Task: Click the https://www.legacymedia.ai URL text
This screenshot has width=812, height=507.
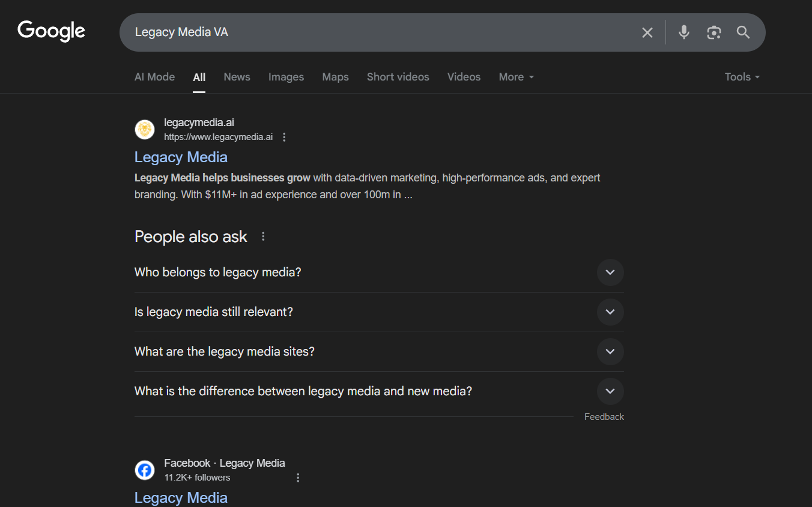Action: 218,137
